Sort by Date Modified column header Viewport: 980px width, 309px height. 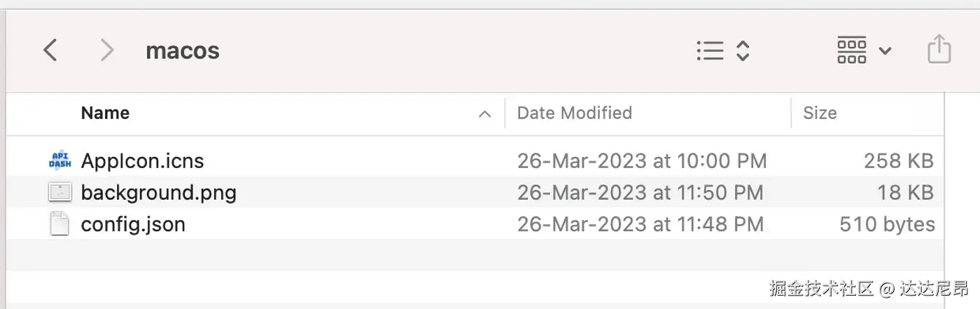click(574, 114)
